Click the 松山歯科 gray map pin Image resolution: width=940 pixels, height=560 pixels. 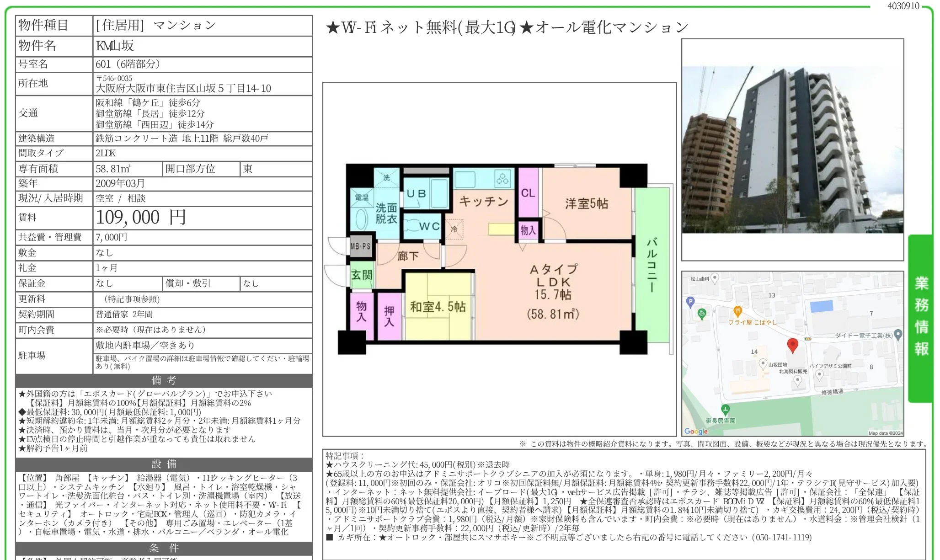[x=715, y=277]
